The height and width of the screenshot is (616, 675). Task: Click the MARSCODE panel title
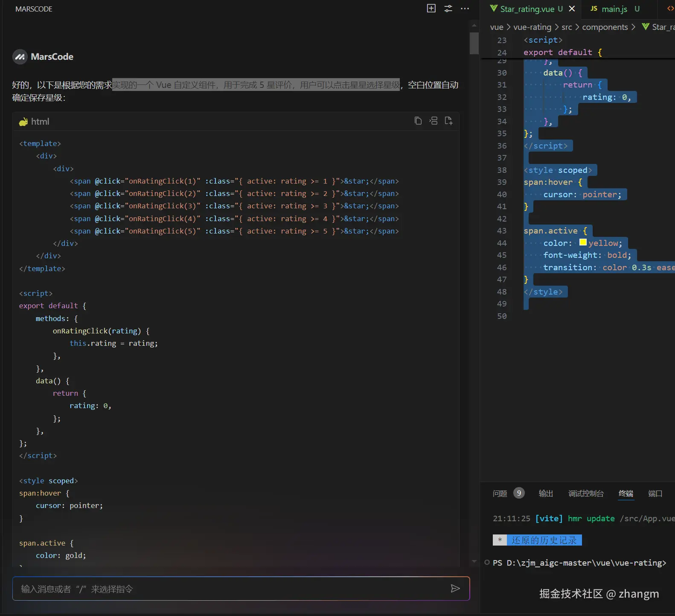point(34,9)
